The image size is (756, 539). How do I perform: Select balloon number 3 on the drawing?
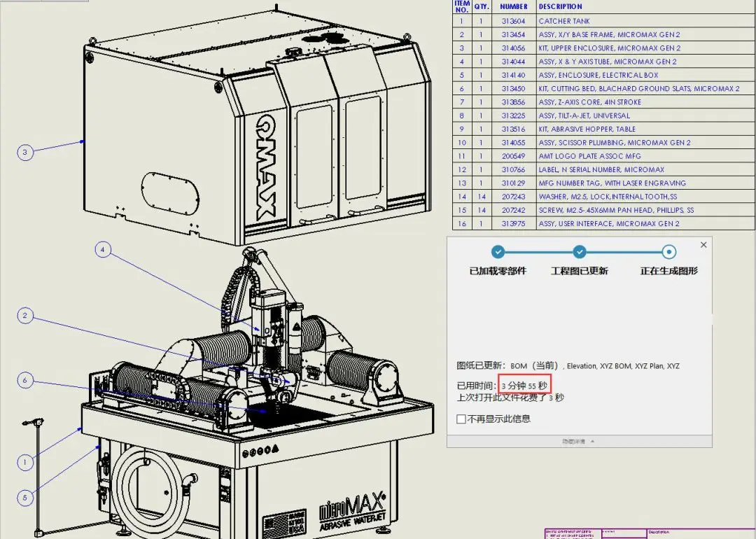click(x=25, y=153)
